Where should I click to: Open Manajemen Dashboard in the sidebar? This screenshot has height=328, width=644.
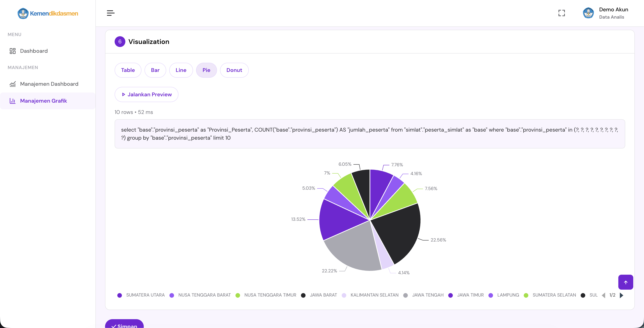(x=48, y=84)
